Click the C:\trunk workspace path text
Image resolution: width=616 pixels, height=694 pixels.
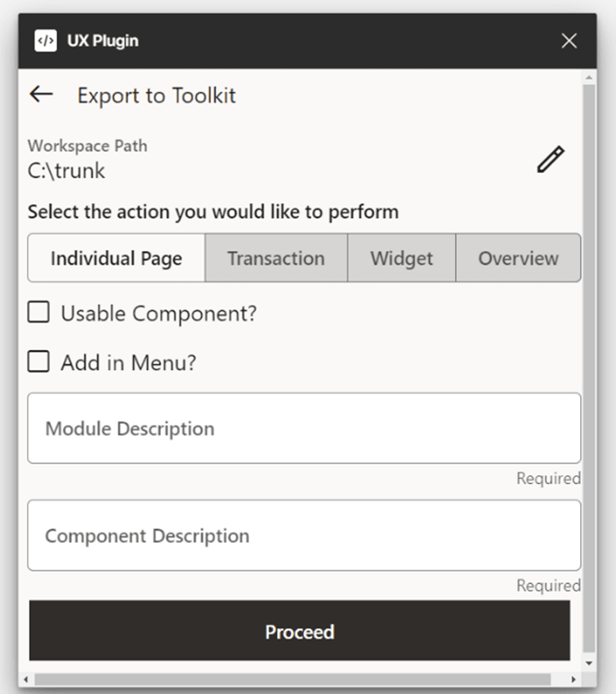(x=66, y=171)
